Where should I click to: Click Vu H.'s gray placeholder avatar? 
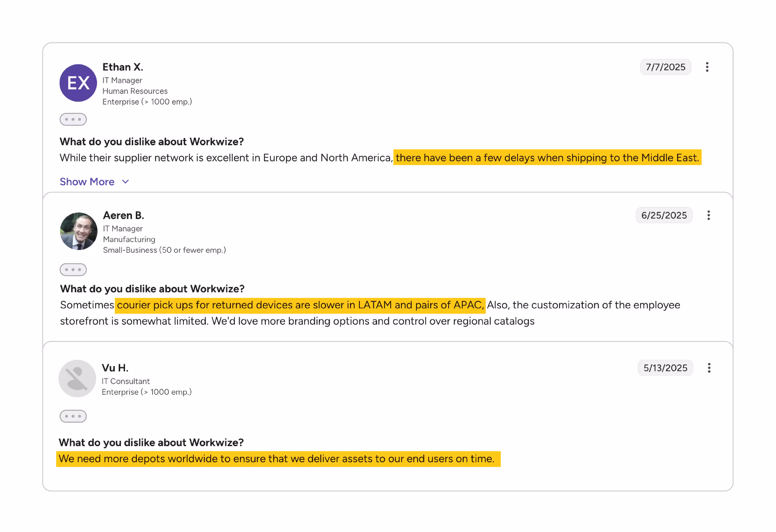77,379
